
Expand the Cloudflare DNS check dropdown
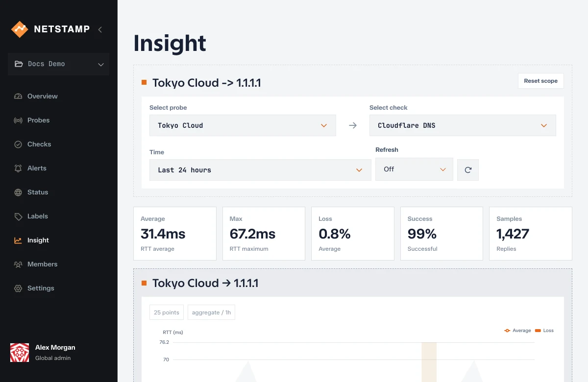463,125
